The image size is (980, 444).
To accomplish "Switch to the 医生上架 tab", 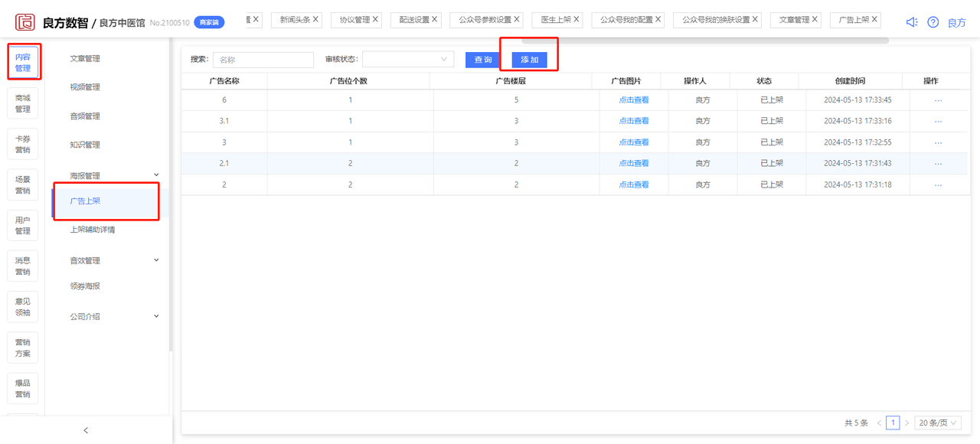I will [556, 20].
